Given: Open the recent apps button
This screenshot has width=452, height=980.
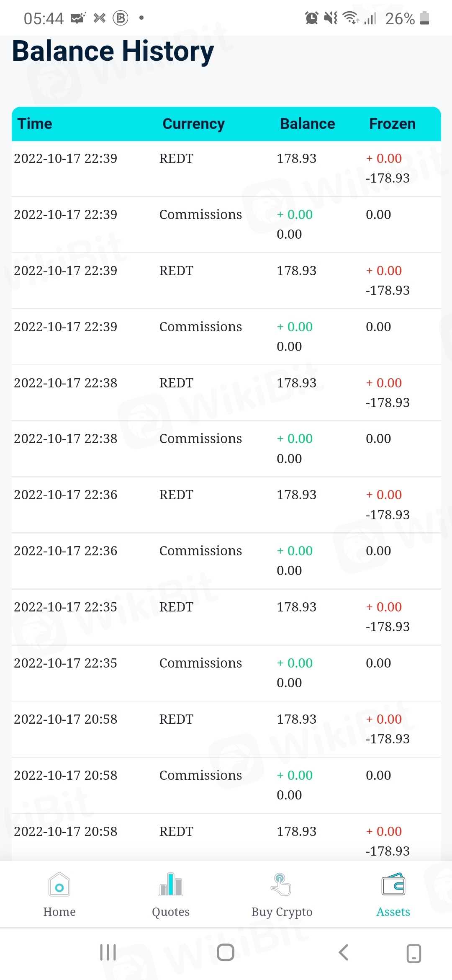Looking at the screenshot, I should pos(108,952).
